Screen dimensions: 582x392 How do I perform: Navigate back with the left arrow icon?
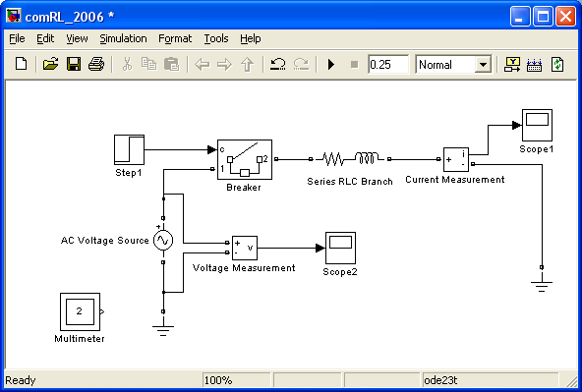coord(203,65)
